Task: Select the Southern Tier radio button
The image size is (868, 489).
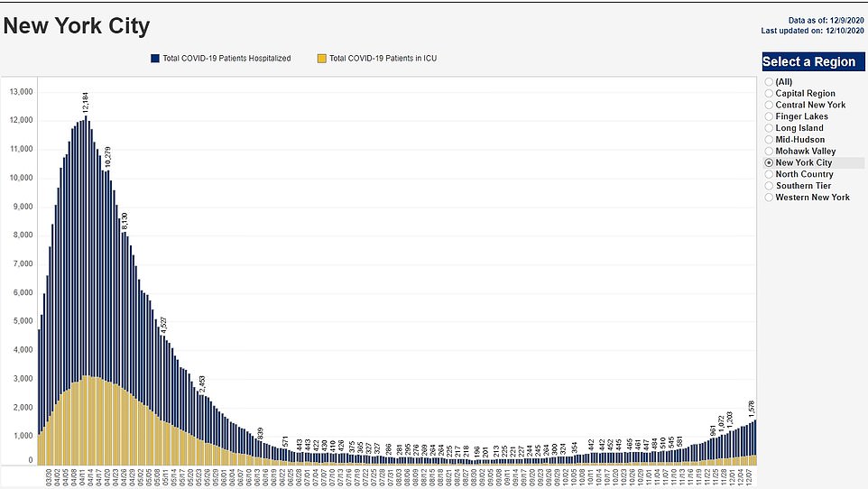Action: (x=769, y=186)
